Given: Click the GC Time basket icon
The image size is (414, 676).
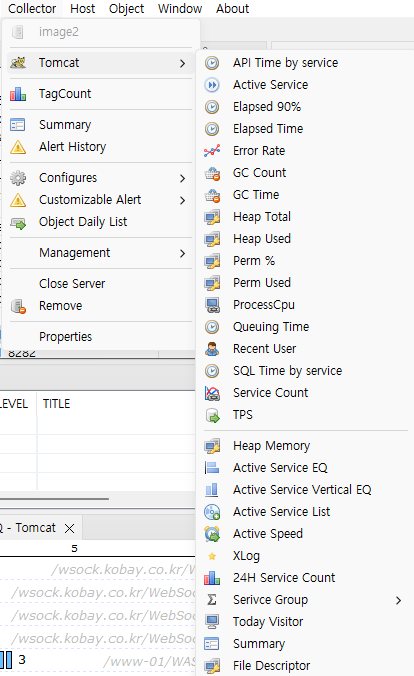Looking at the screenshot, I should coord(212,195).
